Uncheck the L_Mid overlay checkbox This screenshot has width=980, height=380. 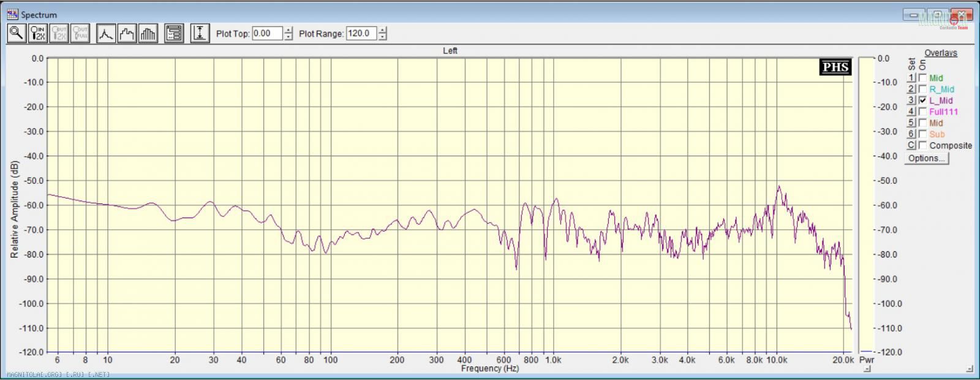click(922, 101)
